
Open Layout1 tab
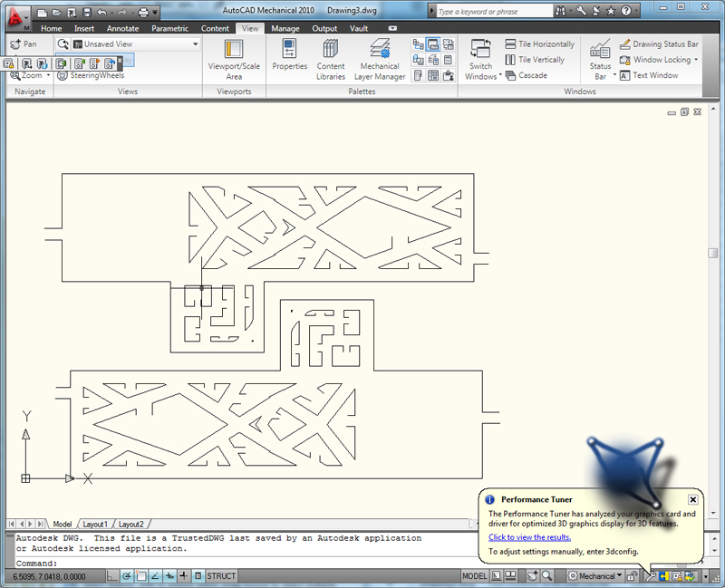[x=95, y=525]
